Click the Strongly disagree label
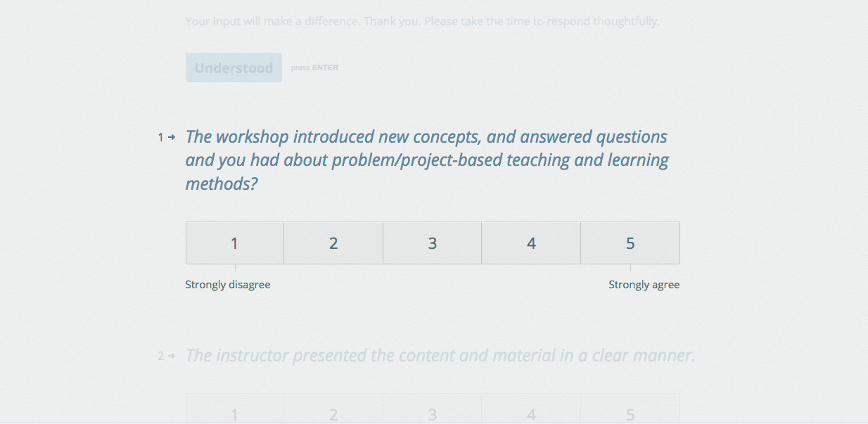Image resolution: width=868 pixels, height=424 pixels. [x=228, y=285]
